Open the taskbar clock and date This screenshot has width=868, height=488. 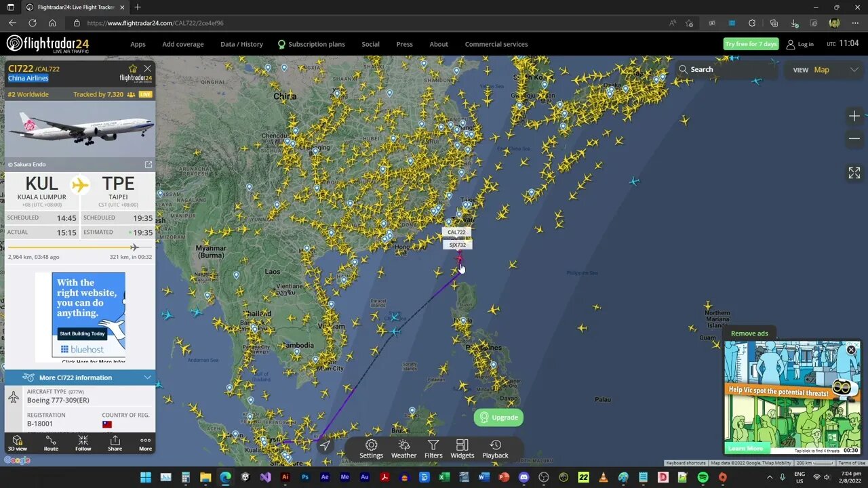coord(851,477)
